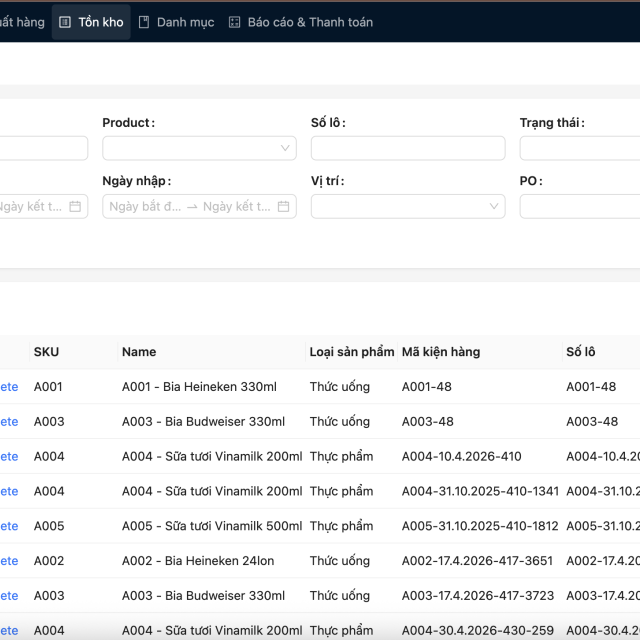The width and height of the screenshot is (640, 640).
Task: Click package code A003-17.4.2026-417-3723
Action: 478,596
